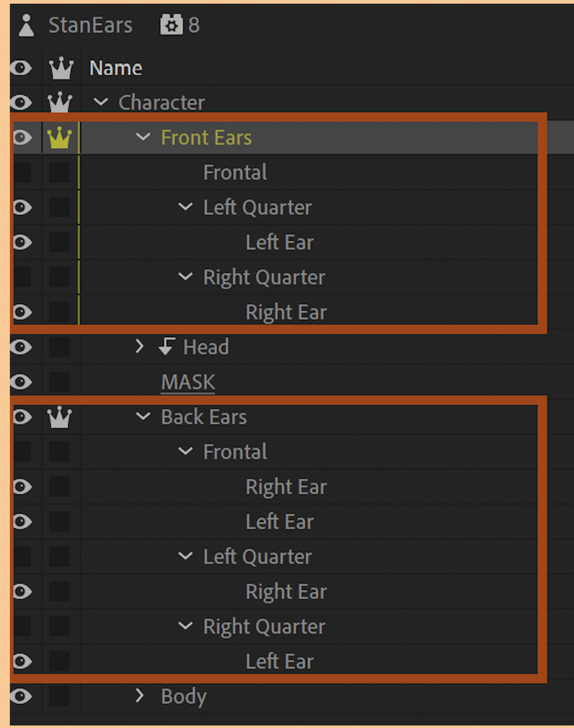The image size is (574, 728).
Task: Click the crown icon in the Name header
Action: [60, 67]
